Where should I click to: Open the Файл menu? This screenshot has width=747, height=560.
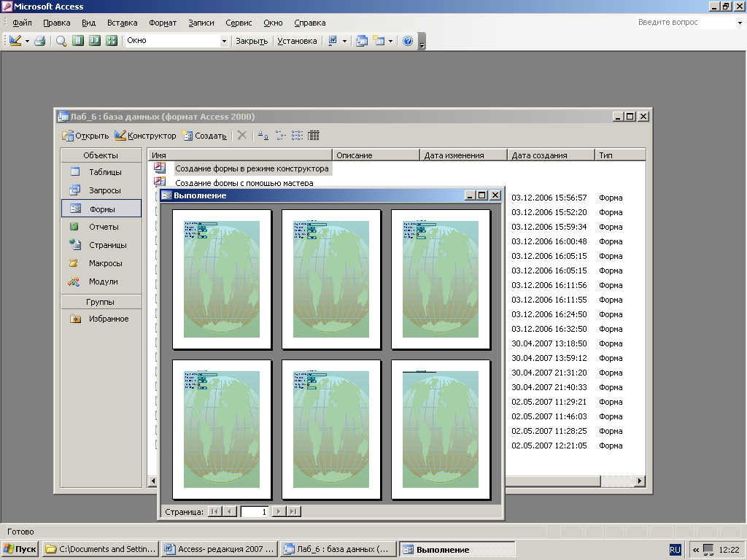click(x=22, y=23)
